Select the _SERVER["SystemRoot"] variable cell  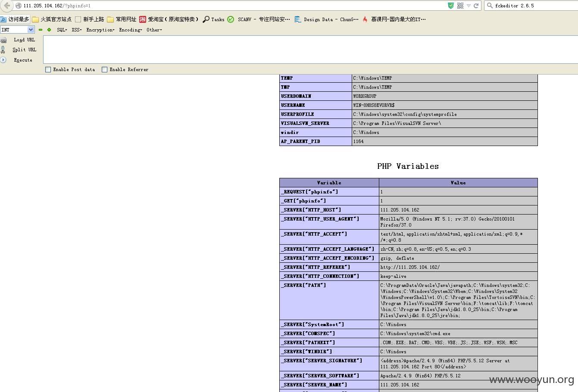coord(329,324)
